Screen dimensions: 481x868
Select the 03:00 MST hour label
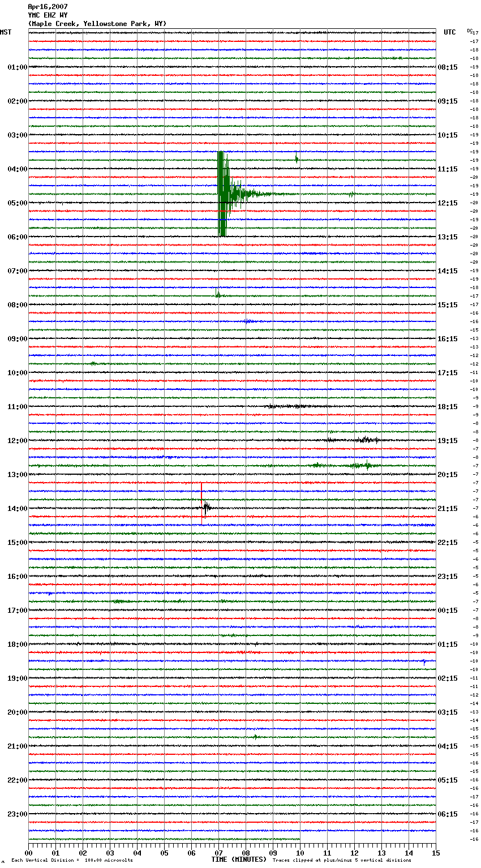point(18,135)
